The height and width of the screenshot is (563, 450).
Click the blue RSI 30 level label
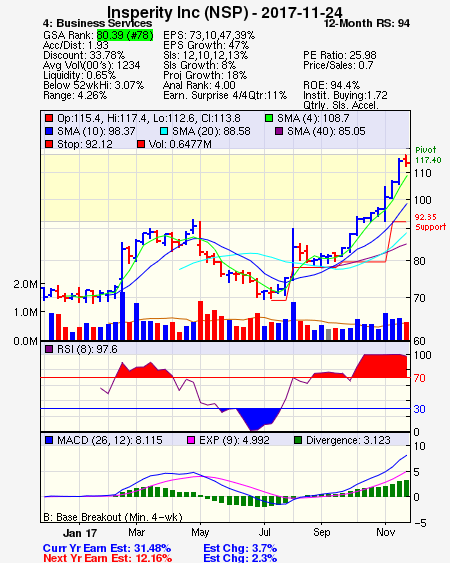(420, 409)
